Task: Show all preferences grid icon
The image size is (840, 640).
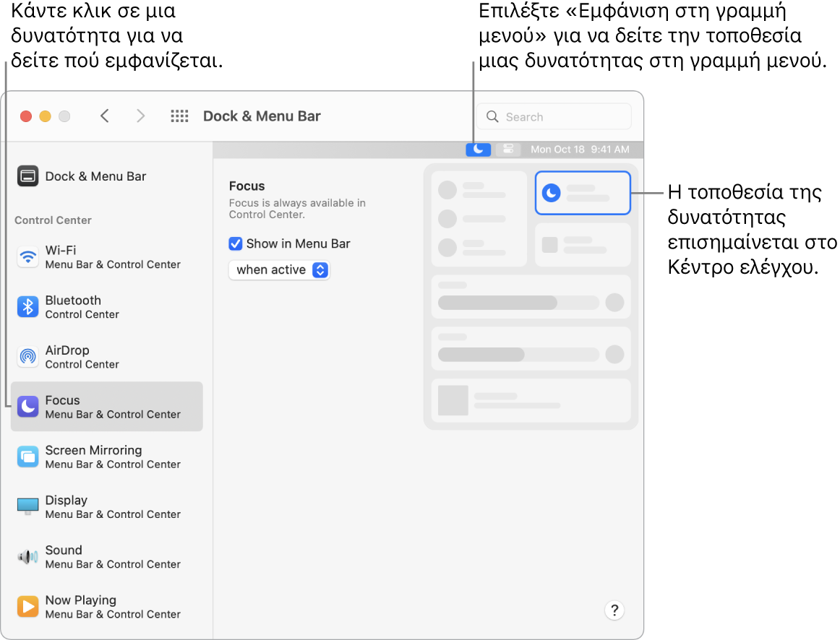Action: 179,116
